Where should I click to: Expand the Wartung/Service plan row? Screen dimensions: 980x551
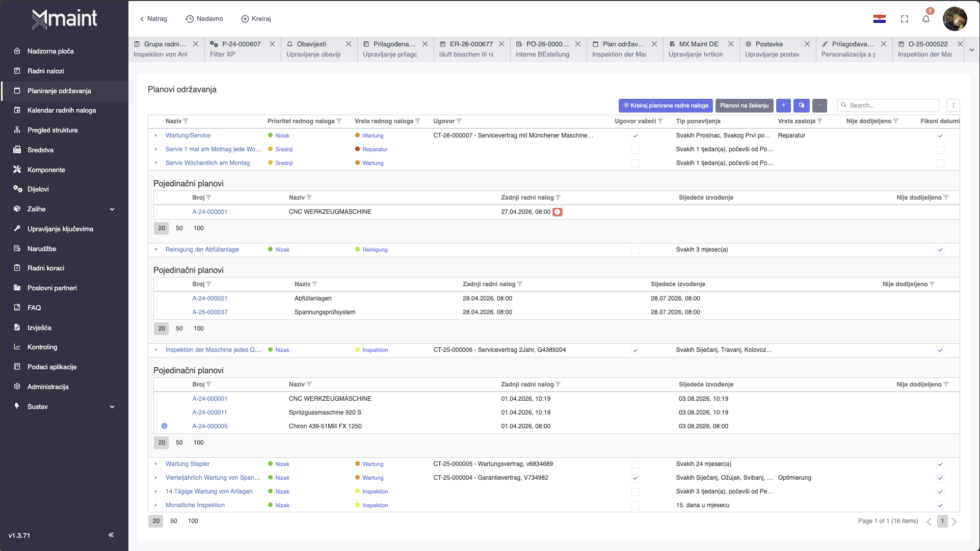point(156,135)
